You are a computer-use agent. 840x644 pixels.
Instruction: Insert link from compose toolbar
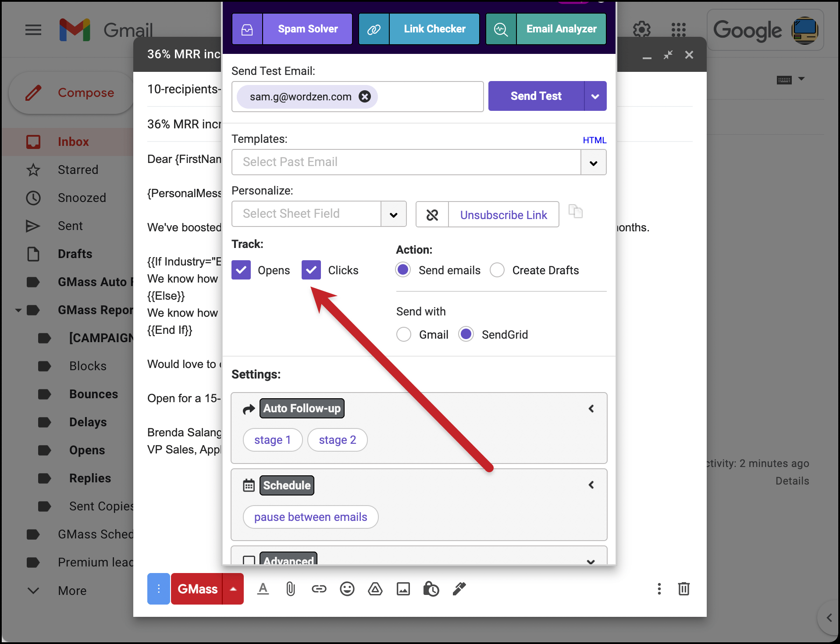(319, 589)
